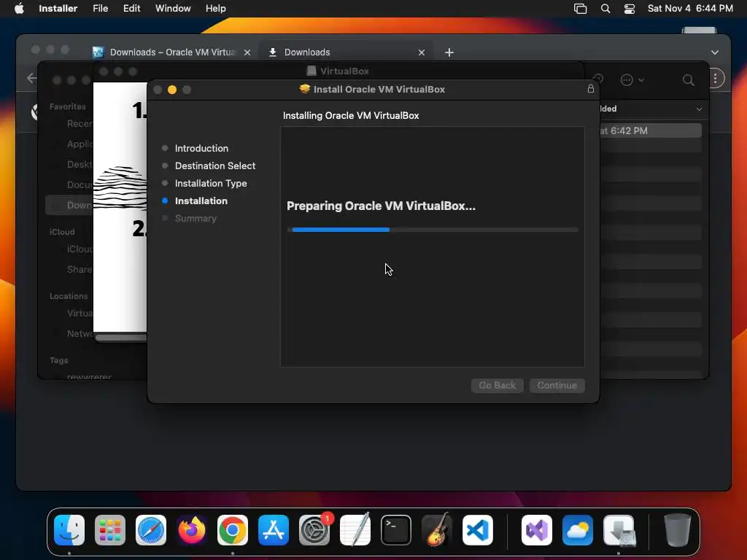Click the Finder column sort chevron
The width and height of the screenshot is (747, 560).
699,109
